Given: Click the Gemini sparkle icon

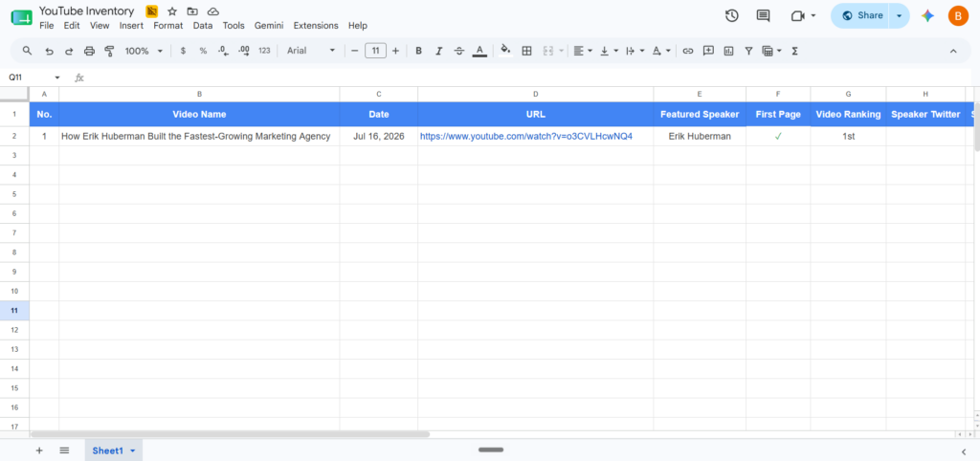Looking at the screenshot, I should coord(927,15).
